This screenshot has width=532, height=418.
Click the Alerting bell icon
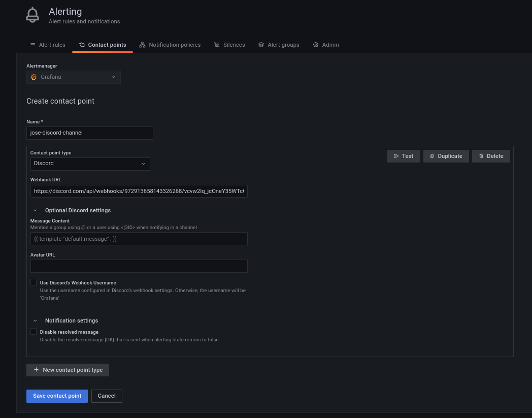32,15
